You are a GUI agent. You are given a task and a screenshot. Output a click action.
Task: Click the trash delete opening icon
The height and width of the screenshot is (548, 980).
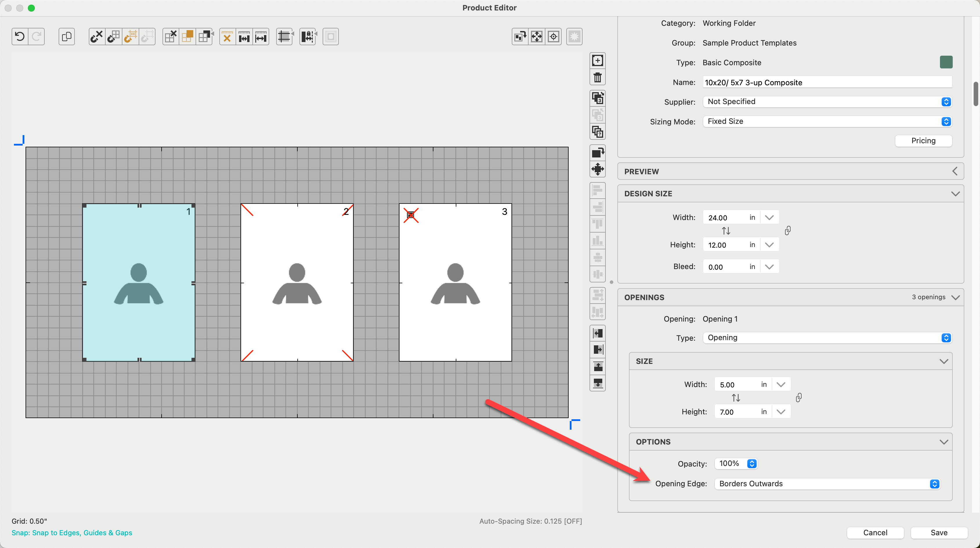click(x=597, y=78)
